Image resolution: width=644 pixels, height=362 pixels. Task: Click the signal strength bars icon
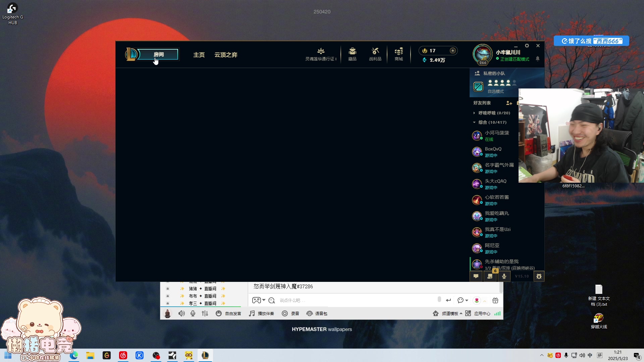[x=497, y=313]
